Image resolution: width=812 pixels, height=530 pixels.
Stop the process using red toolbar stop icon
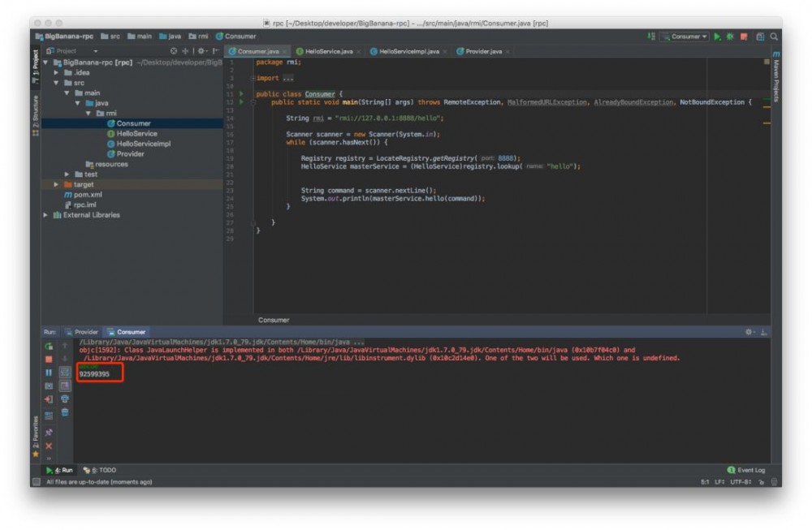[x=744, y=37]
